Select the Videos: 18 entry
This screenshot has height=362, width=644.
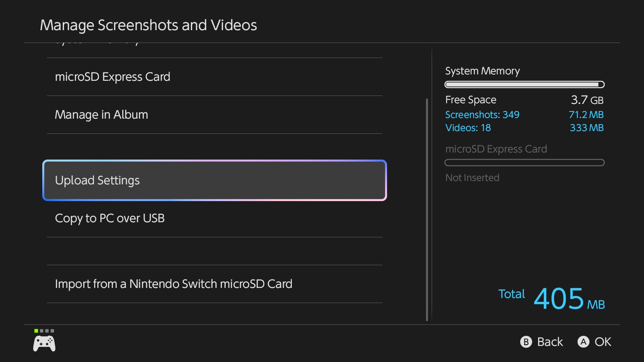pyautogui.click(x=468, y=128)
